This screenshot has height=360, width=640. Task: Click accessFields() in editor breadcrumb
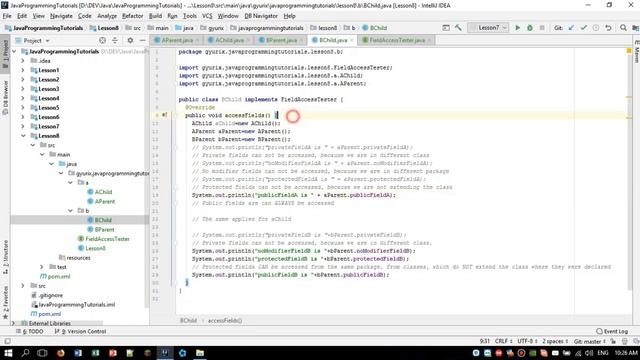[225, 321]
